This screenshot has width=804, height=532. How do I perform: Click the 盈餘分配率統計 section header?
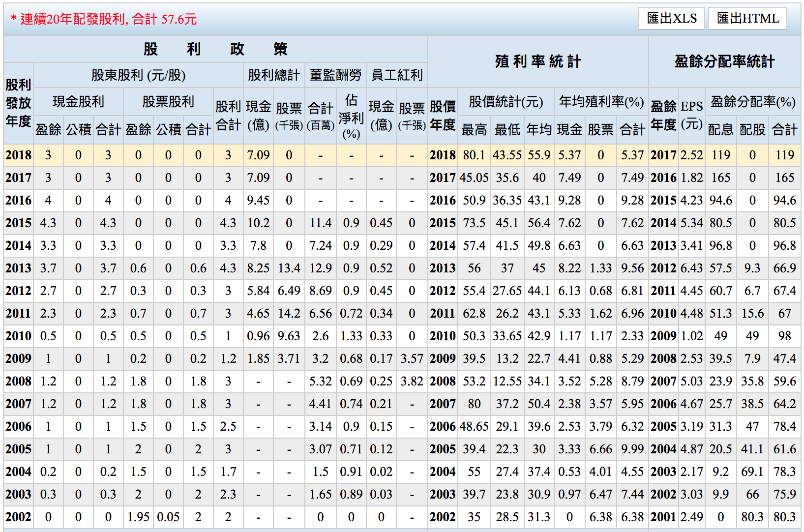(x=724, y=61)
